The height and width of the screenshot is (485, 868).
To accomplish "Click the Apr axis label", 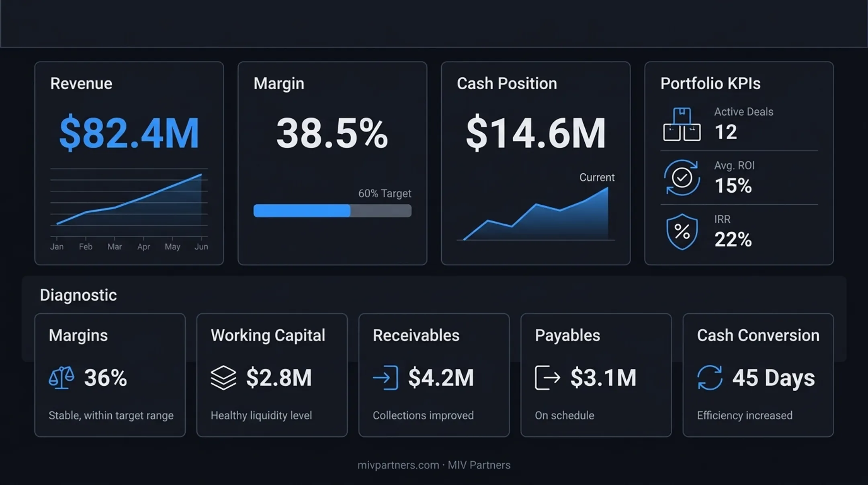I will coord(143,247).
